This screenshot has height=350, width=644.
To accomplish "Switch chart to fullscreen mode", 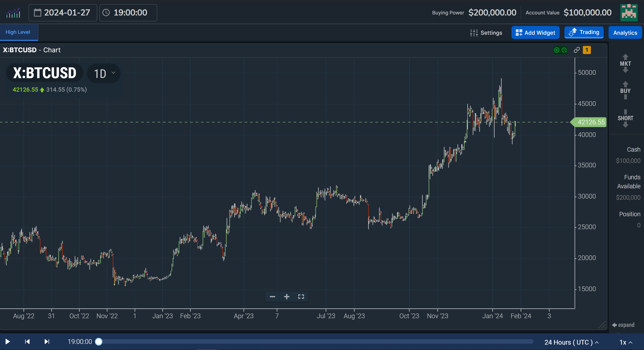I will pos(301,296).
